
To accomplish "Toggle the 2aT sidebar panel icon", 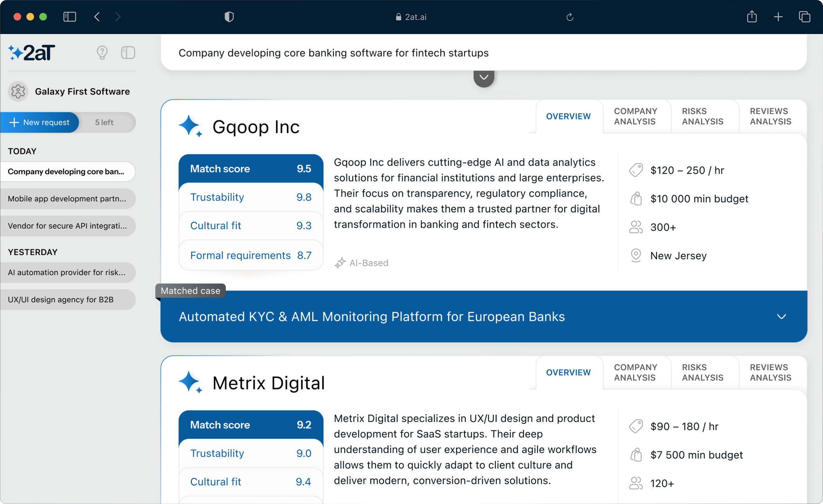I will [128, 53].
